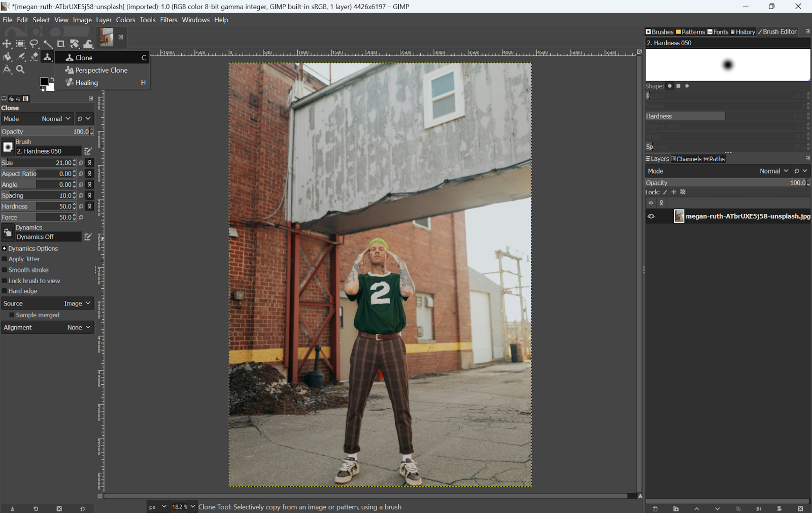This screenshot has height=513, width=812.
Task: Select the Bucket Fill tool
Action: (x=7, y=57)
